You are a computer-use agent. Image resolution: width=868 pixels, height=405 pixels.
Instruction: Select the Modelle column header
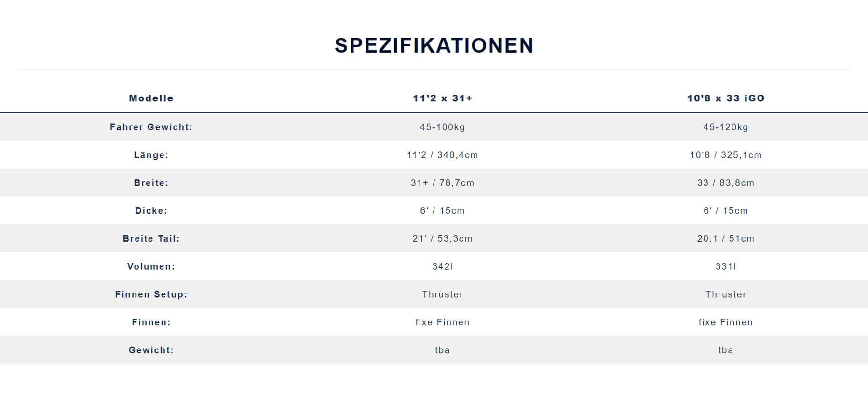tap(151, 98)
